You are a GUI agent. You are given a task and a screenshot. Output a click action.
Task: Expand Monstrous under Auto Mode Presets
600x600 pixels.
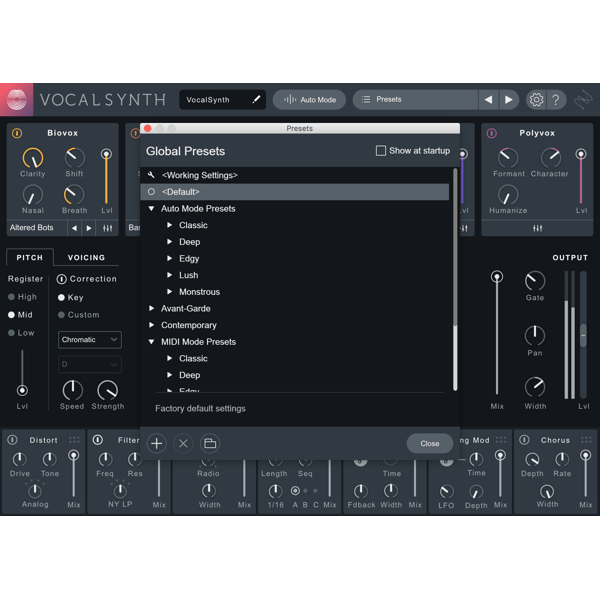click(170, 292)
